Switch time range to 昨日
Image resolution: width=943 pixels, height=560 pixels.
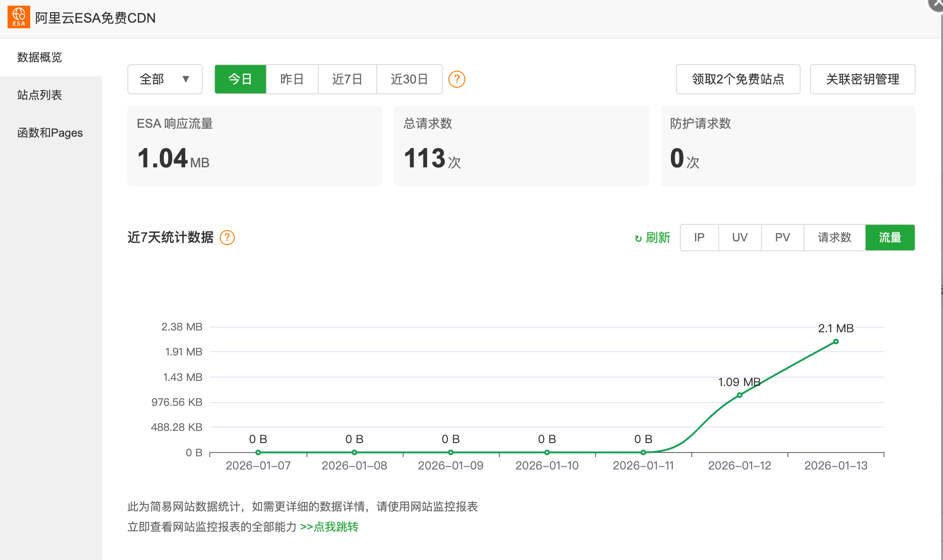pyautogui.click(x=292, y=79)
